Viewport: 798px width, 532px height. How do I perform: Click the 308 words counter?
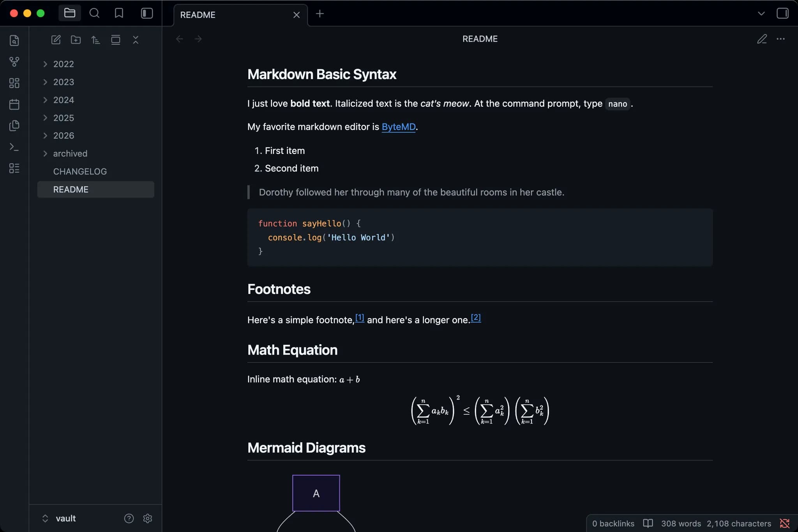click(x=681, y=523)
